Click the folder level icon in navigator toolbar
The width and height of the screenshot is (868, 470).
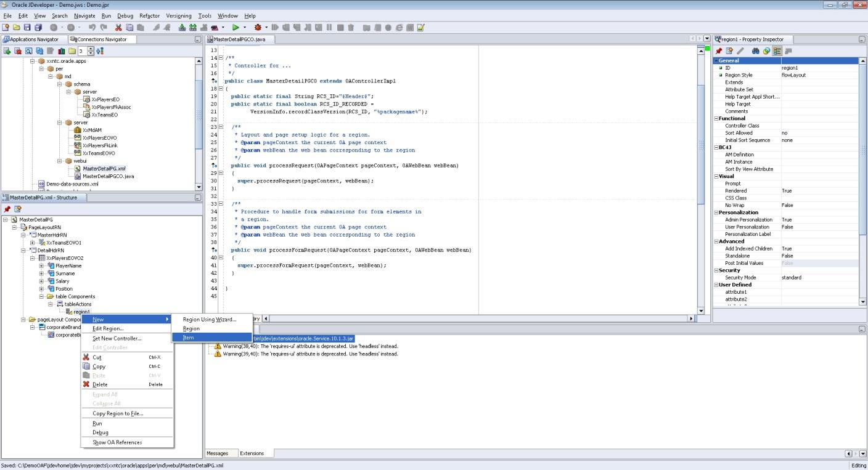(x=72, y=51)
